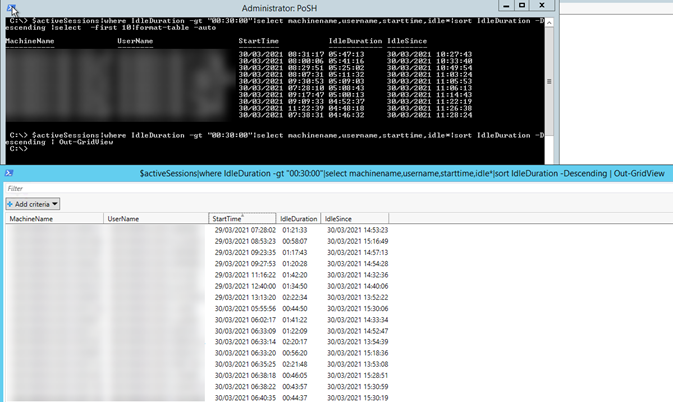Click IdleSince cell 30/03/2021 15:28:51

358,375
